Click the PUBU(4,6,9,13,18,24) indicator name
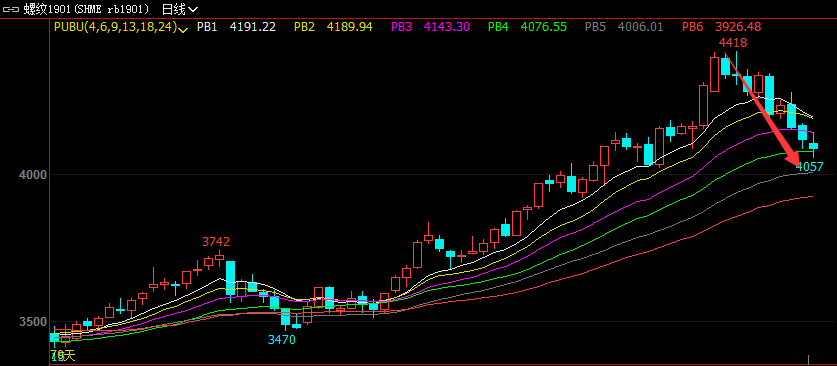837x366 pixels. (115, 27)
